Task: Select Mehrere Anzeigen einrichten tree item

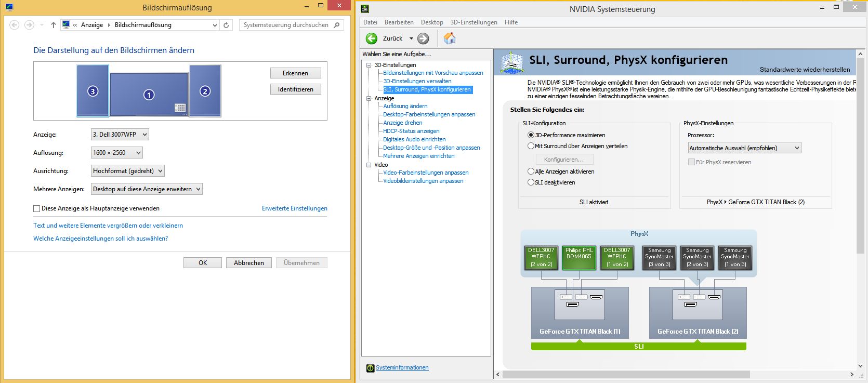Action: coord(419,156)
